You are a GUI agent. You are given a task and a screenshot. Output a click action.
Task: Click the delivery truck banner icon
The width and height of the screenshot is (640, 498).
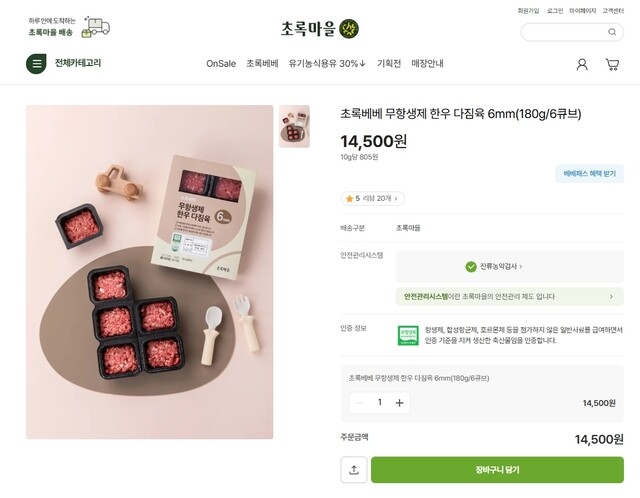click(96, 27)
